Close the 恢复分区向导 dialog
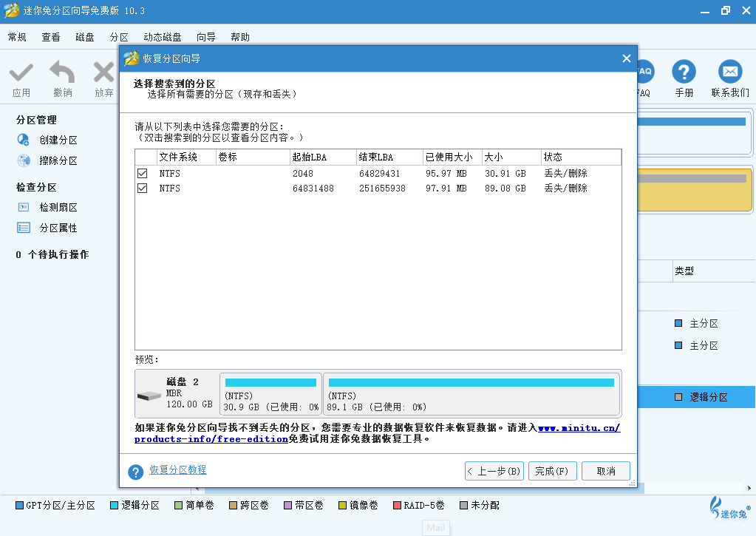This screenshot has height=536, width=756. click(626, 58)
